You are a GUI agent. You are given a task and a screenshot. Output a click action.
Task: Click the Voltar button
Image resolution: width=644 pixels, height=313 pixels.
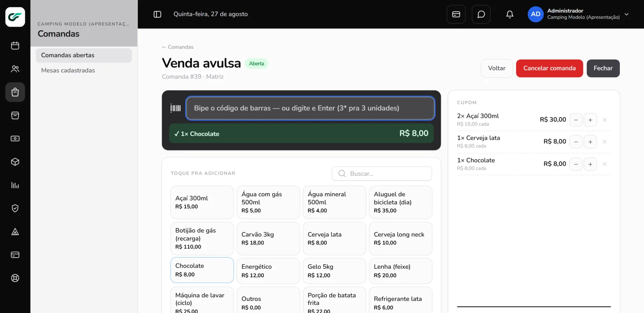click(497, 68)
